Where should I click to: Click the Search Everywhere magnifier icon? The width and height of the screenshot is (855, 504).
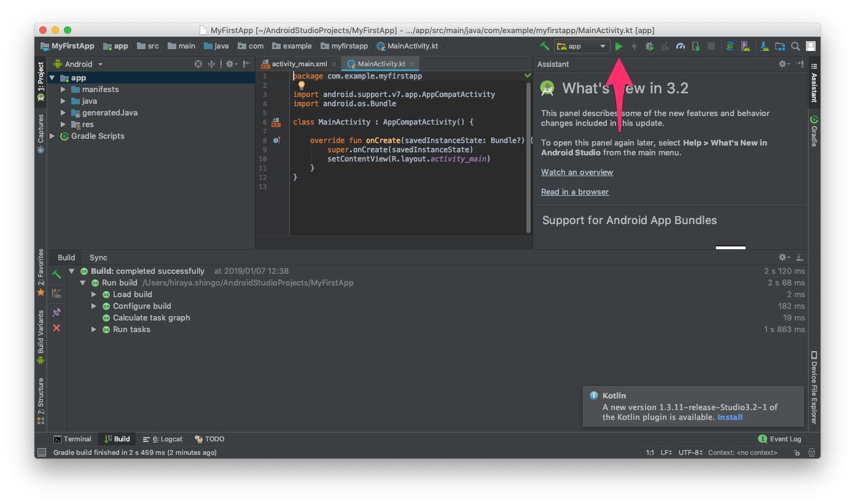[795, 46]
